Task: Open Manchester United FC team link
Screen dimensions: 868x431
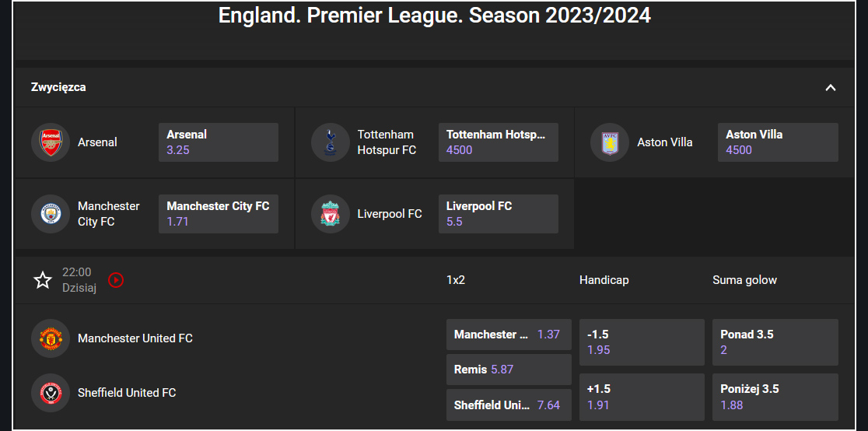Action: tap(135, 338)
